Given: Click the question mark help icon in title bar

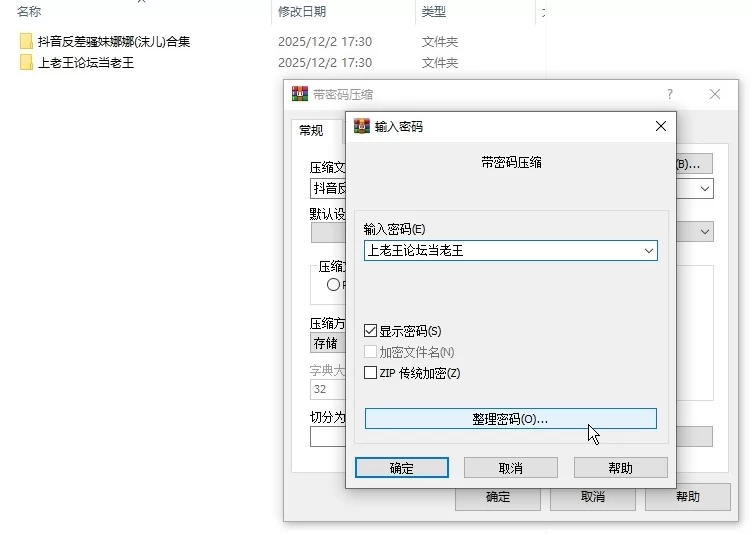Looking at the screenshot, I should click(669, 94).
